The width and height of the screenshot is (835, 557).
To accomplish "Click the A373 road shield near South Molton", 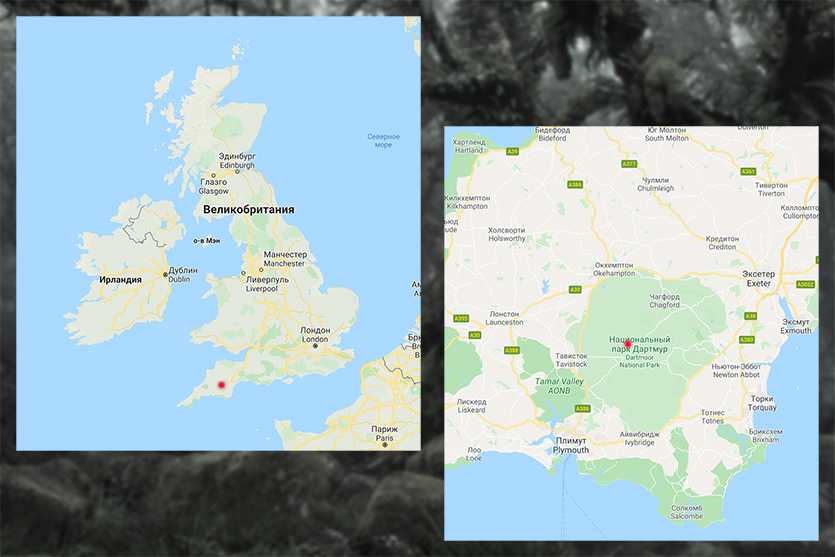I will click(629, 164).
